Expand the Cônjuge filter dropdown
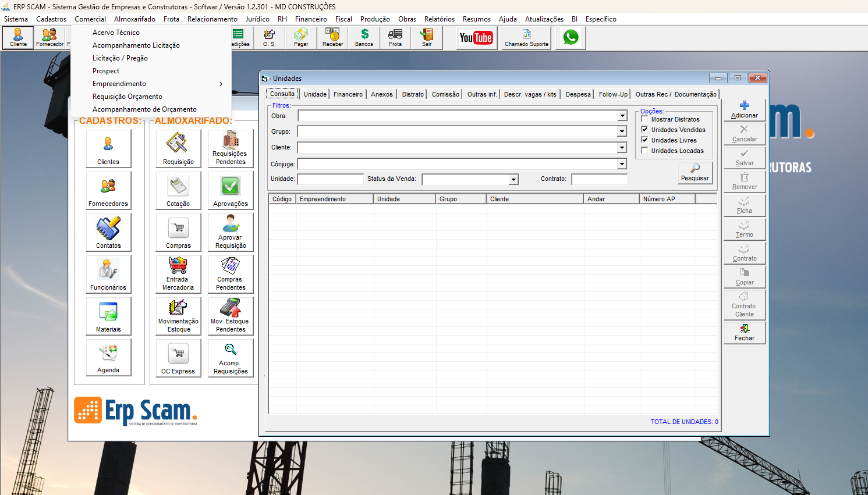868x495 pixels. point(622,164)
